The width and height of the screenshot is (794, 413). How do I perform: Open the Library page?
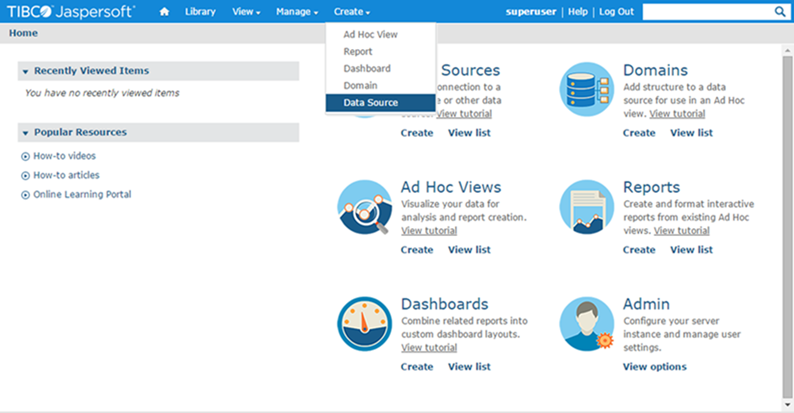200,12
